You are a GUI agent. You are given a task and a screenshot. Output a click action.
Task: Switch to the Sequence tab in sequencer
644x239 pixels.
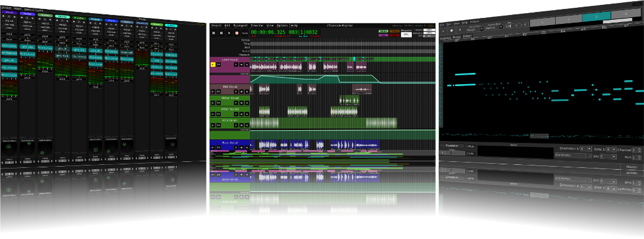point(445,38)
